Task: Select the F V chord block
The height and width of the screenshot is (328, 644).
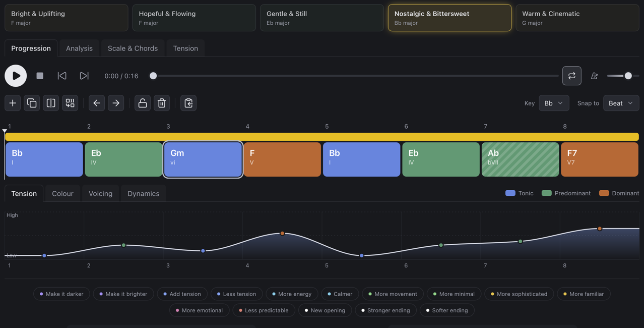Action: [282, 159]
